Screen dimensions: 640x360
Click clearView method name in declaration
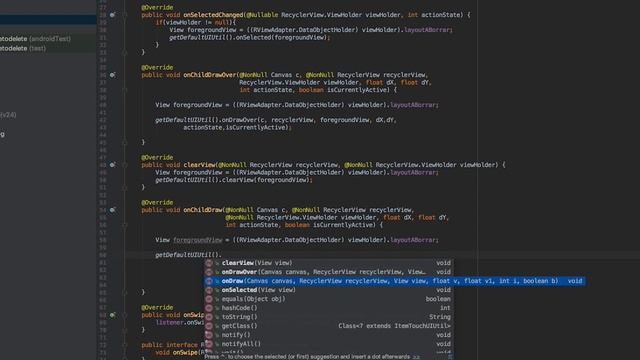[x=199, y=165]
